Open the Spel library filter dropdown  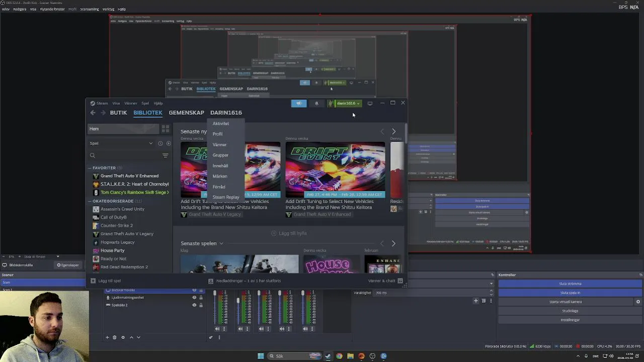121,143
